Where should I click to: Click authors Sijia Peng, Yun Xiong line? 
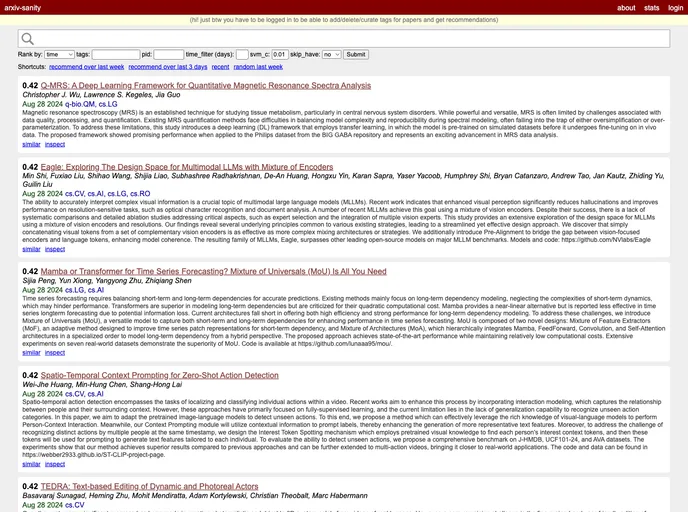107,280
